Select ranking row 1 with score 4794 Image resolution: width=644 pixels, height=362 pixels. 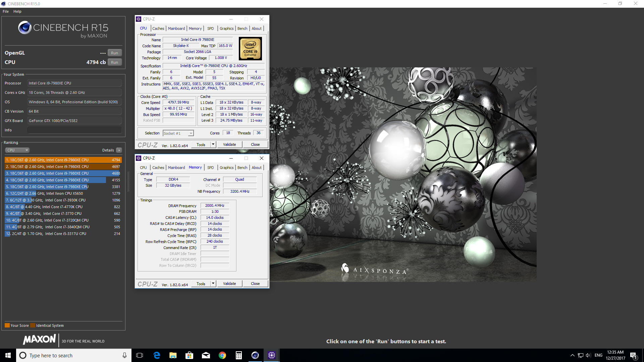click(x=63, y=160)
